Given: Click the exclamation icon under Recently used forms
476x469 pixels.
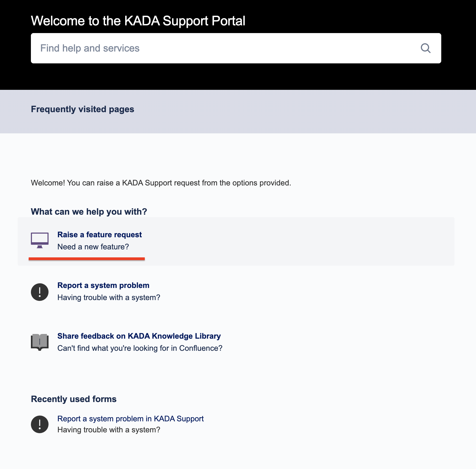Looking at the screenshot, I should tap(40, 424).
